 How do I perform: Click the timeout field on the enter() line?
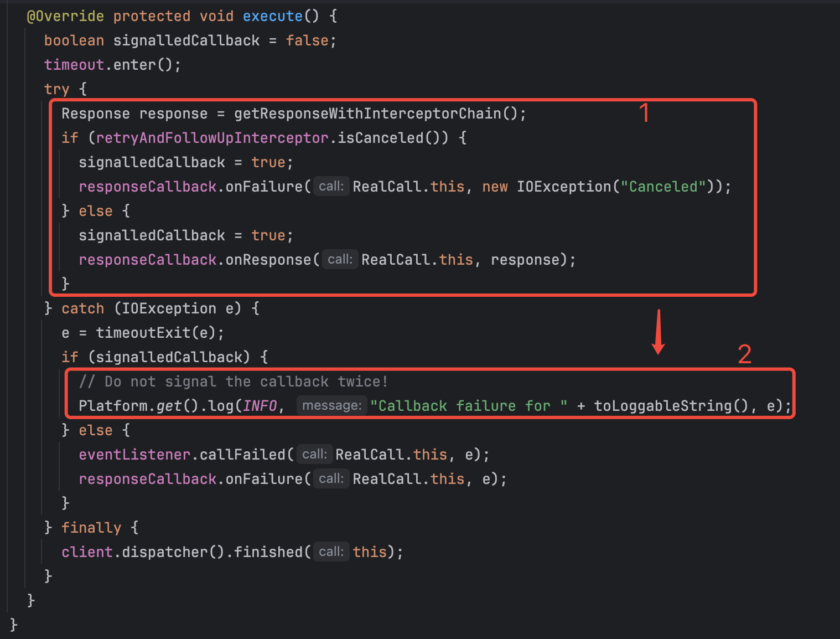[x=74, y=65]
